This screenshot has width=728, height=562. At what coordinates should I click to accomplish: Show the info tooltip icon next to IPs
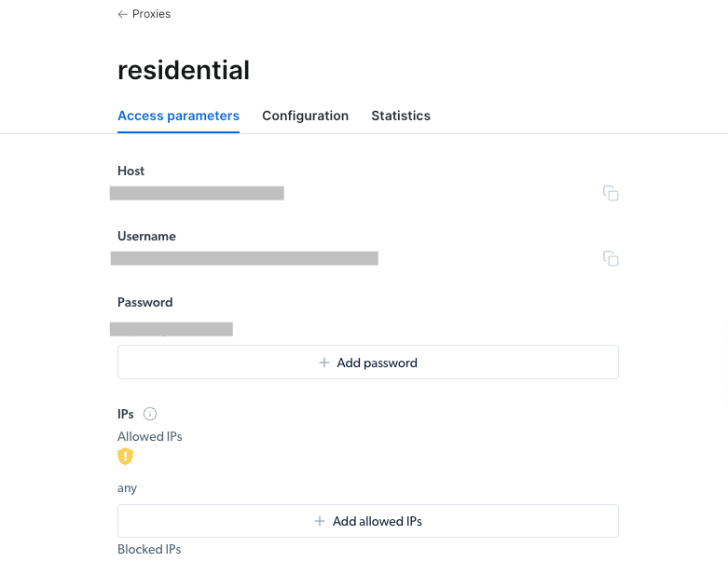(150, 414)
